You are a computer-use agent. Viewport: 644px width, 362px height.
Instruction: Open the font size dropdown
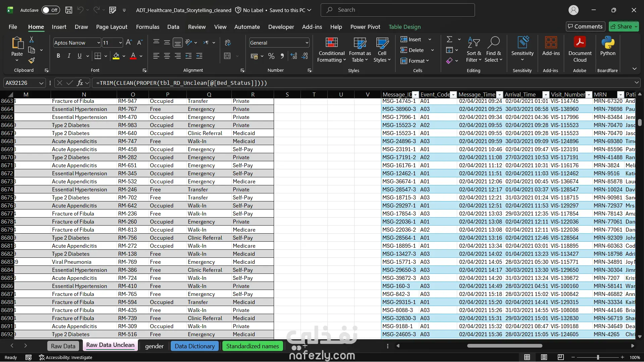pos(120,43)
